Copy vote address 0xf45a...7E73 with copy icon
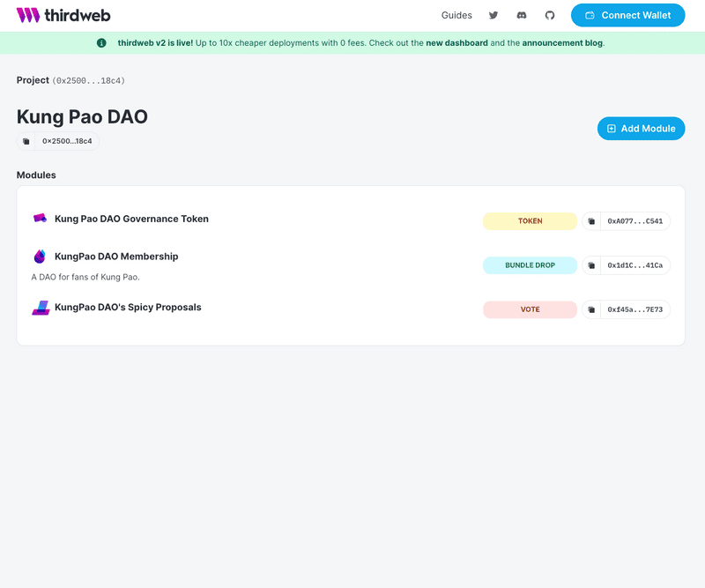This screenshot has width=705, height=588. [x=591, y=309]
